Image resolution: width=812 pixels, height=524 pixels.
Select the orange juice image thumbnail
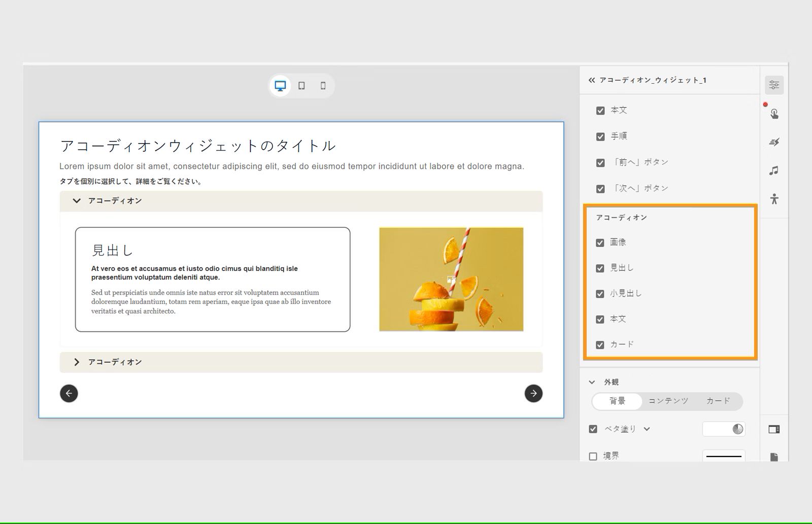click(x=451, y=280)
